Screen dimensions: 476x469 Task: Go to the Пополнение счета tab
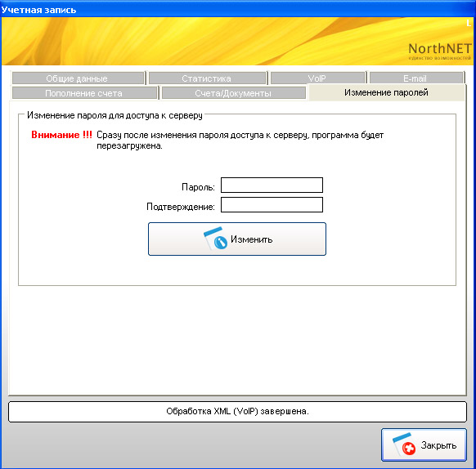pyautogui.click(x=84, y=93)
